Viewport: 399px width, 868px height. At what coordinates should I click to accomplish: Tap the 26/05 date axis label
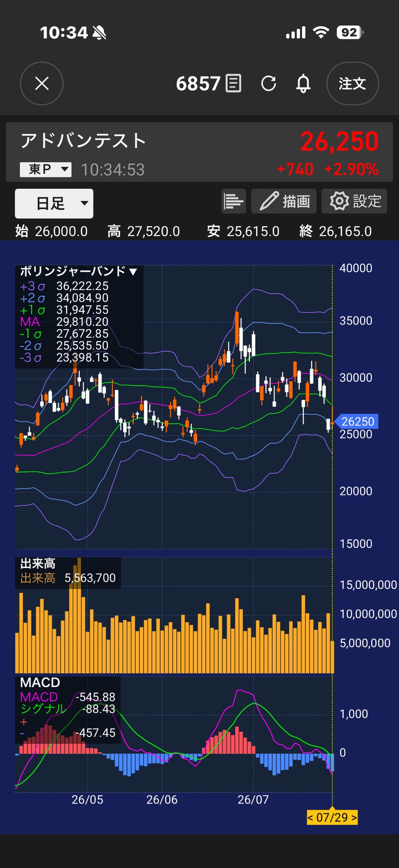87,800
